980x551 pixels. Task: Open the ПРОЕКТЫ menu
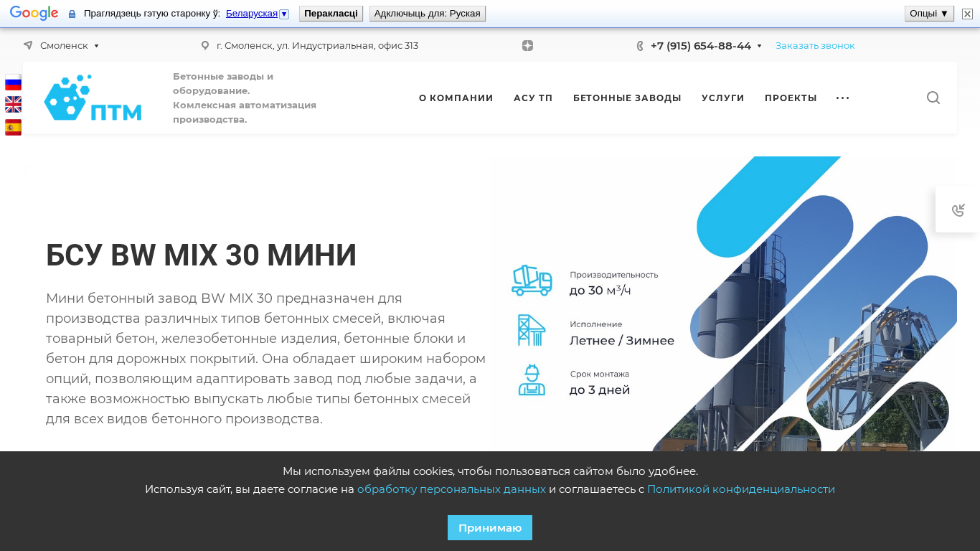791,98
